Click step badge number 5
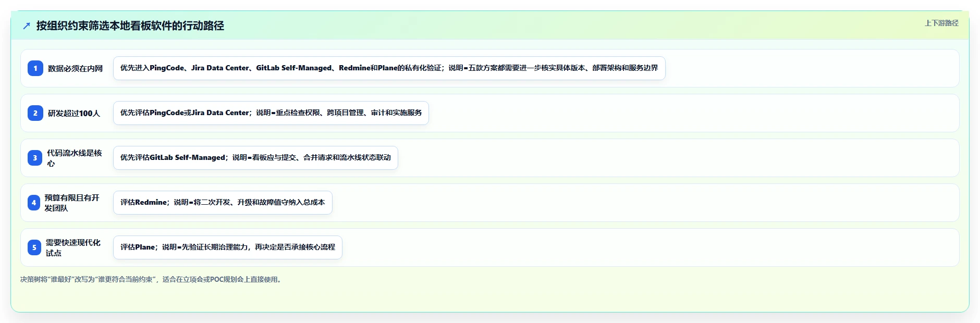This screenshot has height=323, width=980. coord(34,247)
